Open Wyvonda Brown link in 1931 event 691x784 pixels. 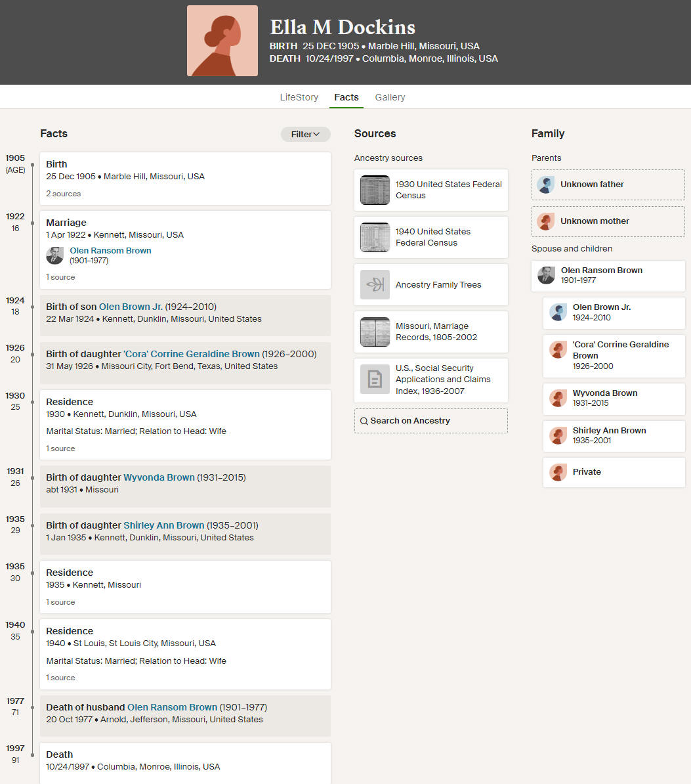[159, 477]
